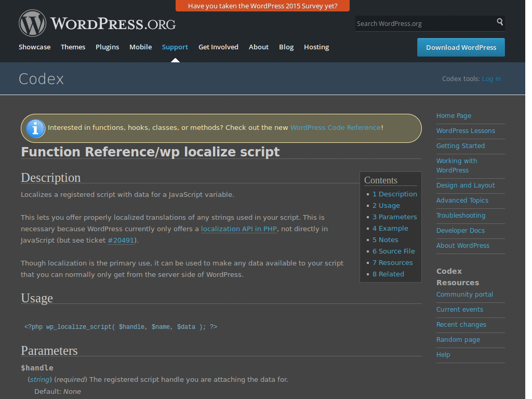Image resolution: width=532 pixels, height=399 pixels.
Task: Open the Troubleshooting sidebar link
Action: point(461,216)
